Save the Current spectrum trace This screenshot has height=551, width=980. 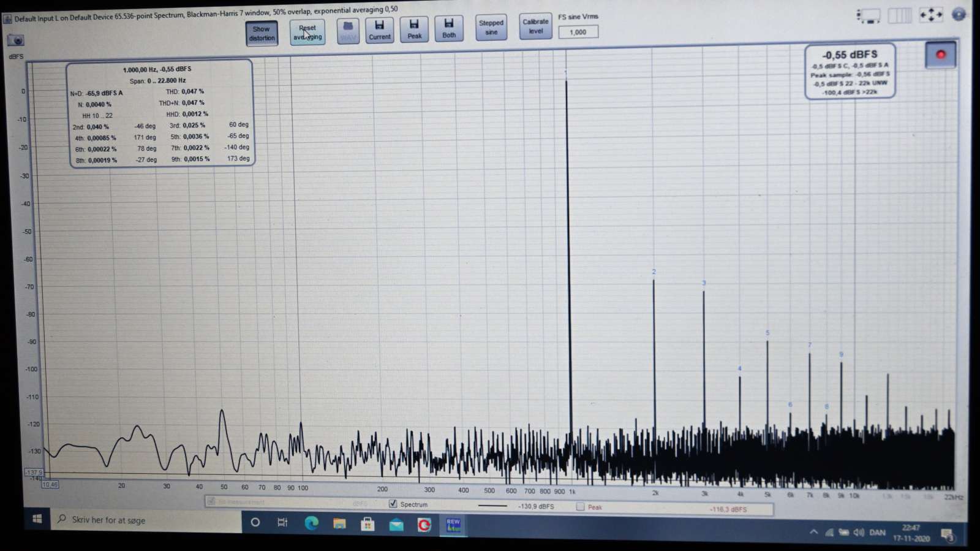(380, 30)
